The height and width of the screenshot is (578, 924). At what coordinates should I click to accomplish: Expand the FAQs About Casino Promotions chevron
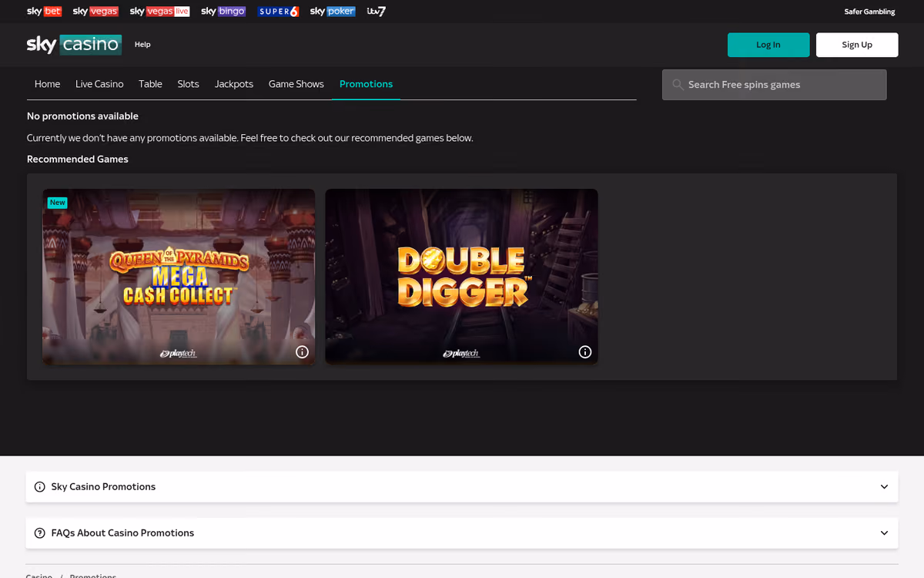[x=884, y=533]
